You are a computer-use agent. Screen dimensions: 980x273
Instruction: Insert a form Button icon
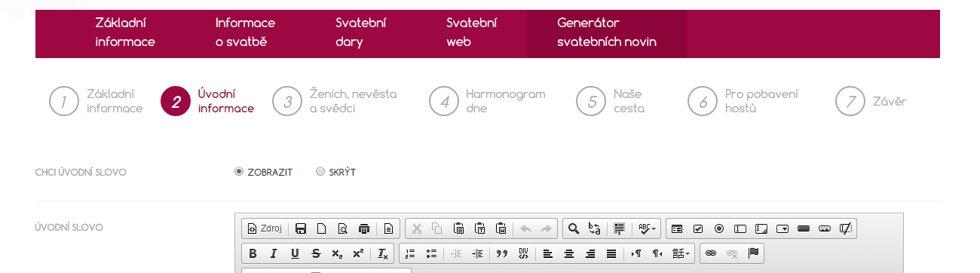804,229
